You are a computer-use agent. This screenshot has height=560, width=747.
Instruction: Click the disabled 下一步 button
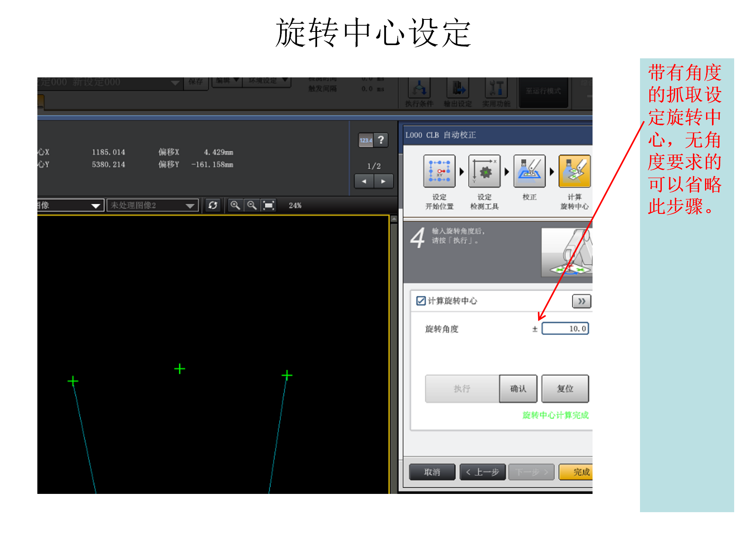[x=531, y=472]
